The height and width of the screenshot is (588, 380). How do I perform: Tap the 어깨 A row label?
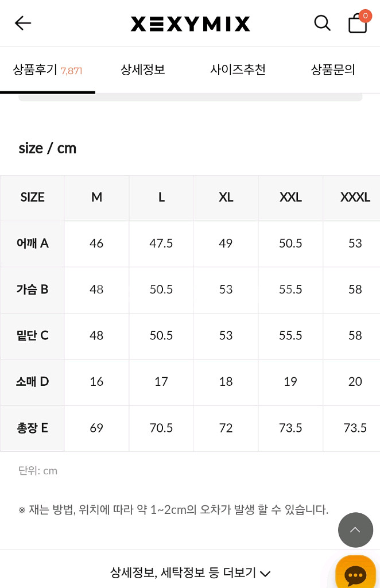click(33, 243)
